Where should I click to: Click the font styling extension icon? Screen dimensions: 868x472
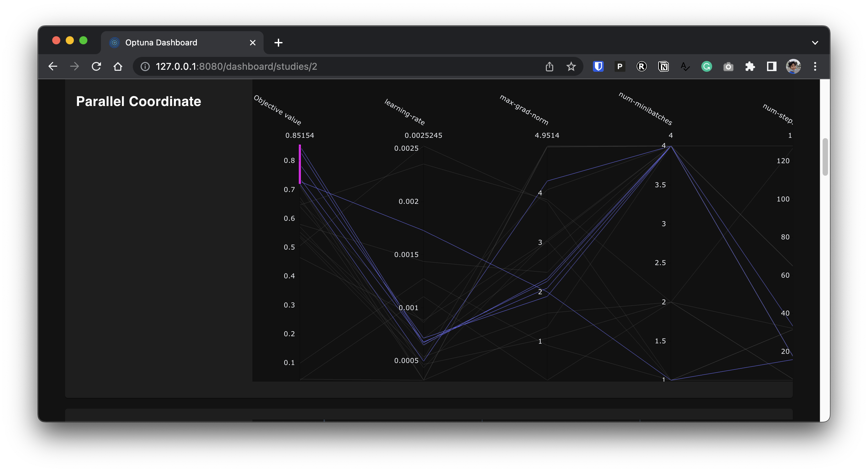pyautogui.click(x=685, y=66)
